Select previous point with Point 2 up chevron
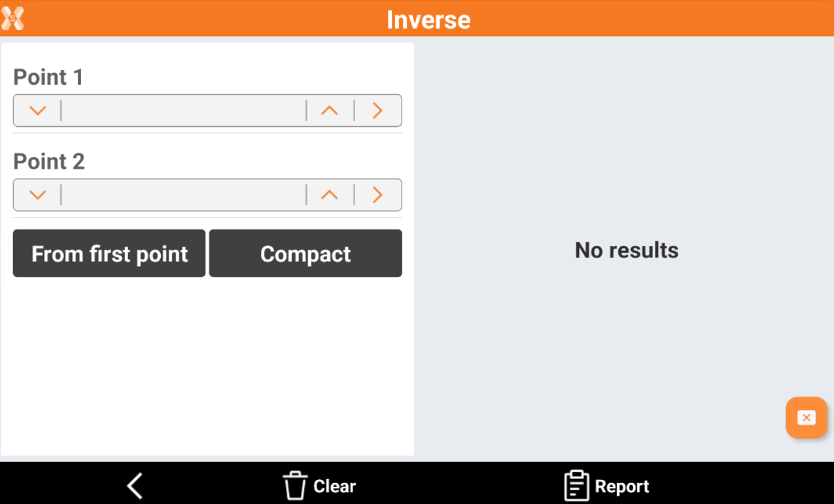This screenshot has height=504, width=834. pos(330,195)
